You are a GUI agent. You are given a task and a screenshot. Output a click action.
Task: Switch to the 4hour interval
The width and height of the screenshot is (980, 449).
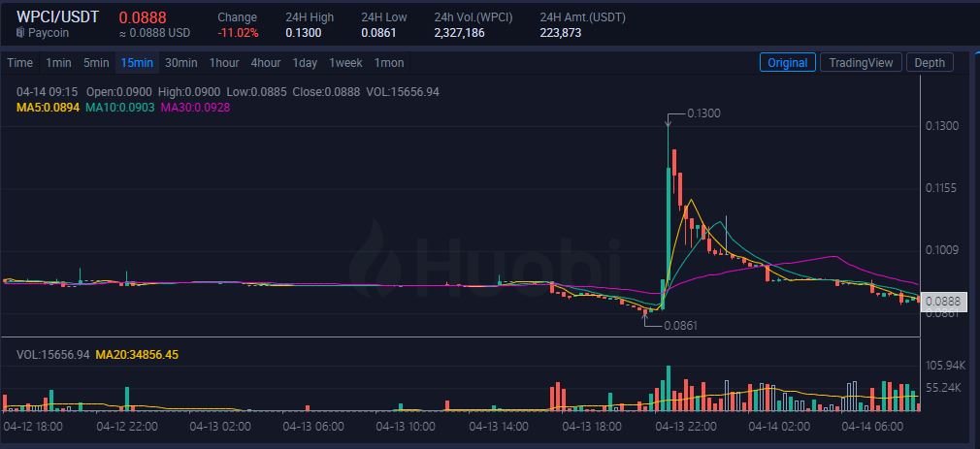point(266,62)
